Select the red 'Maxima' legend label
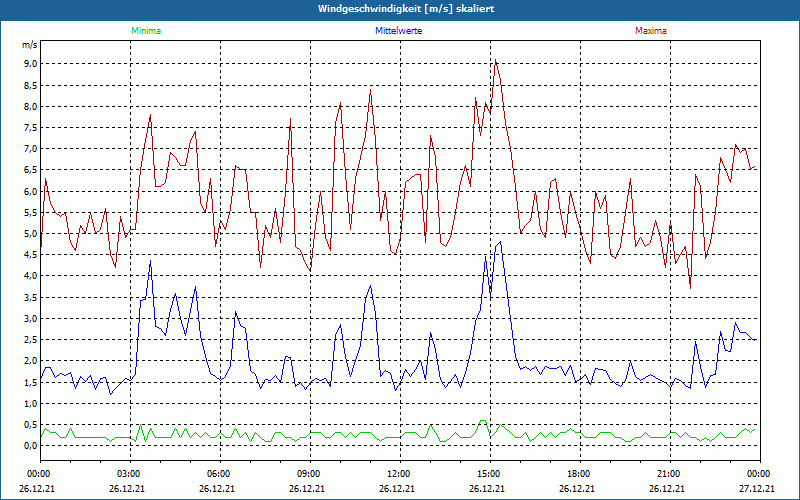Screen dimensions: 800x500 [x=651, y=31]
